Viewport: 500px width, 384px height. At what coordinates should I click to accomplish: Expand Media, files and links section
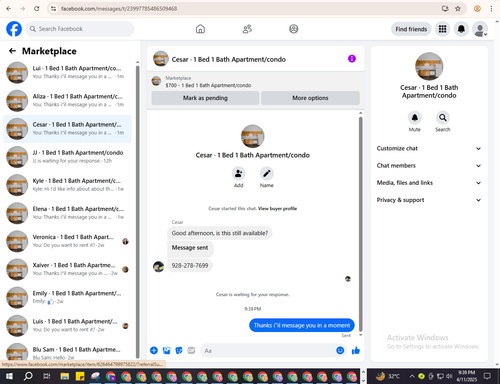point(429,183)
